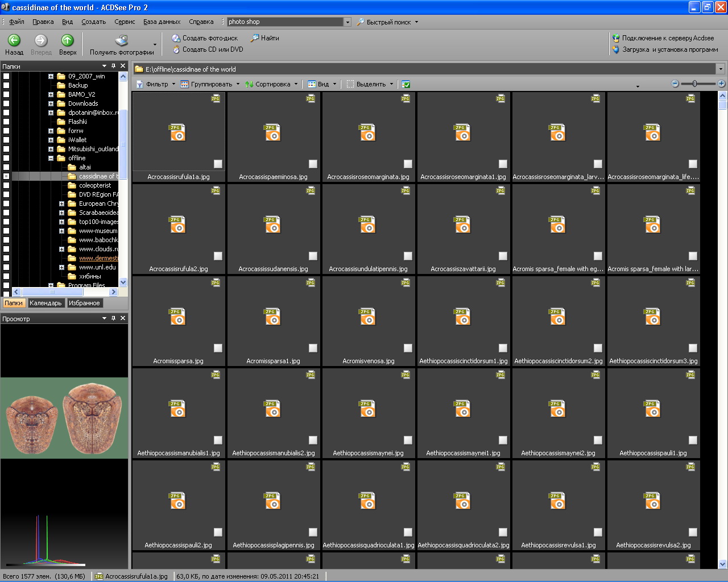This screenshot has width=728, height=582.
Task: Click the green Назад back arrow icon
Action: coord(14,40)
